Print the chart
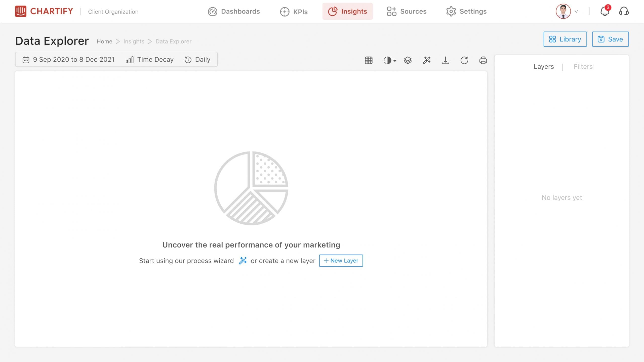This screenshot has height=362, width=644. [483, 60]
